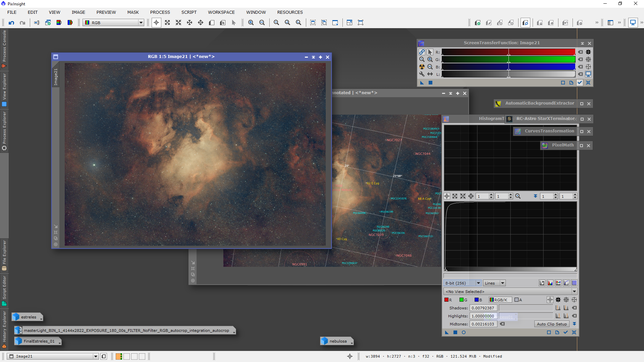Toggle histogram grid display icon
This screenshot has width=644, height=362.
click(574, 283)
